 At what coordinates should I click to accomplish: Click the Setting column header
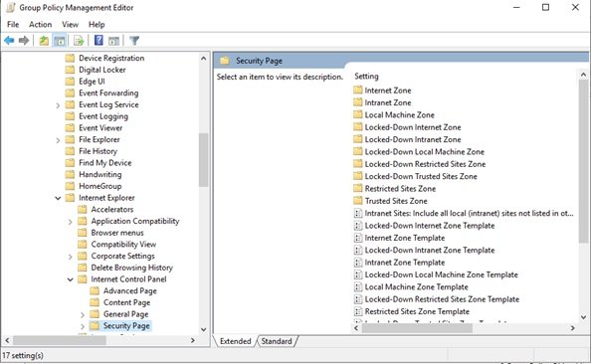[x=366, y=77]
